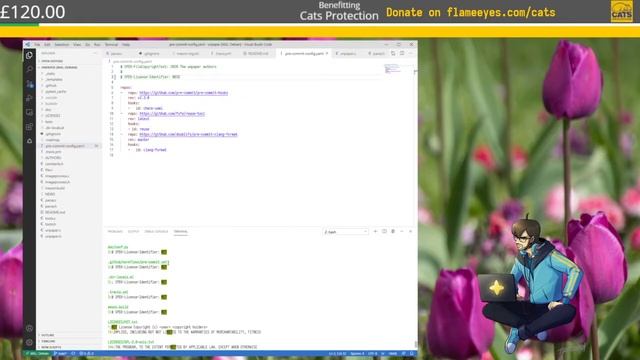Split the terminal pane
640x360 pixels.
point(384,231)
